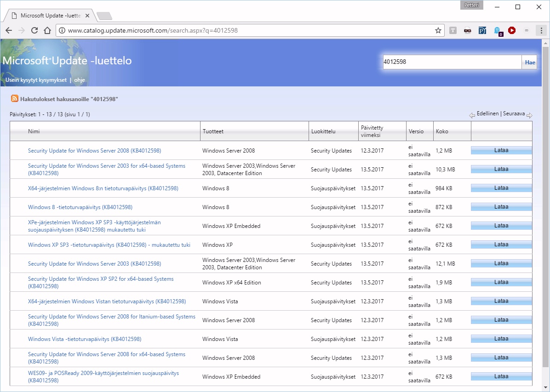The height and width of the screenshot is (392, 550).
Task: Open WES09- ja POSReady 2009 update link
Action: click(103, 377)
